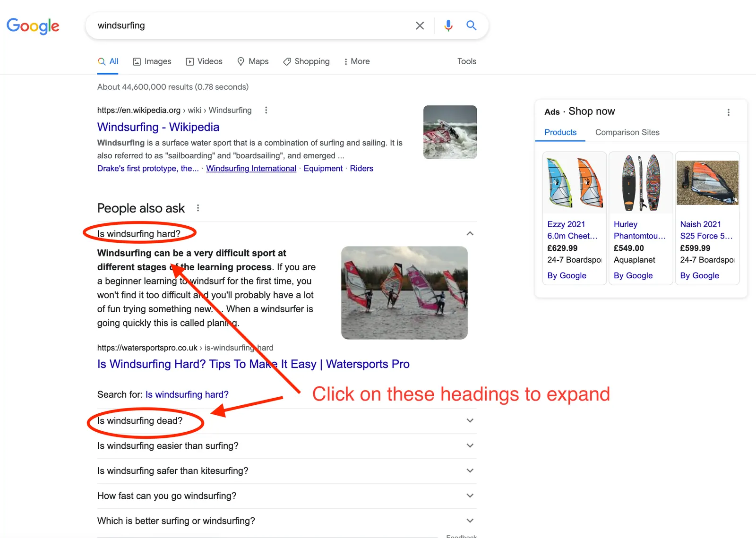Open Ads Shop now three-dot menu
The image size is (756, 538).
728,112
